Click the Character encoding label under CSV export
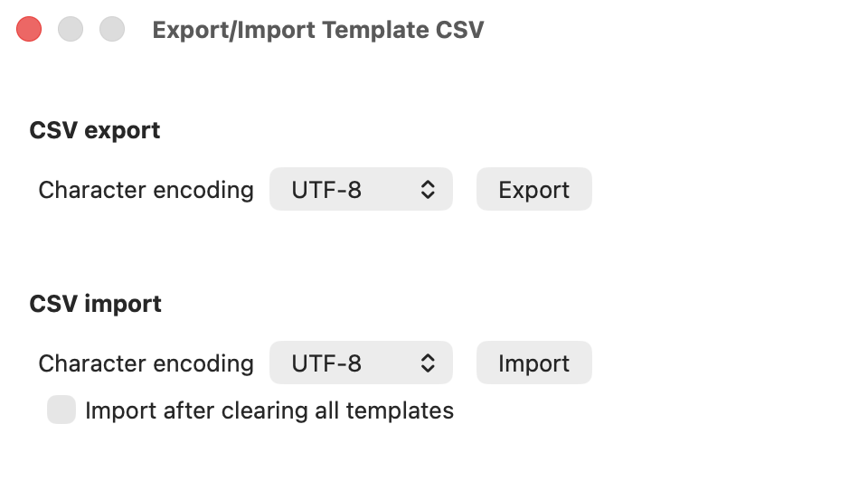The image size is (868, 490). pos(146,191)
